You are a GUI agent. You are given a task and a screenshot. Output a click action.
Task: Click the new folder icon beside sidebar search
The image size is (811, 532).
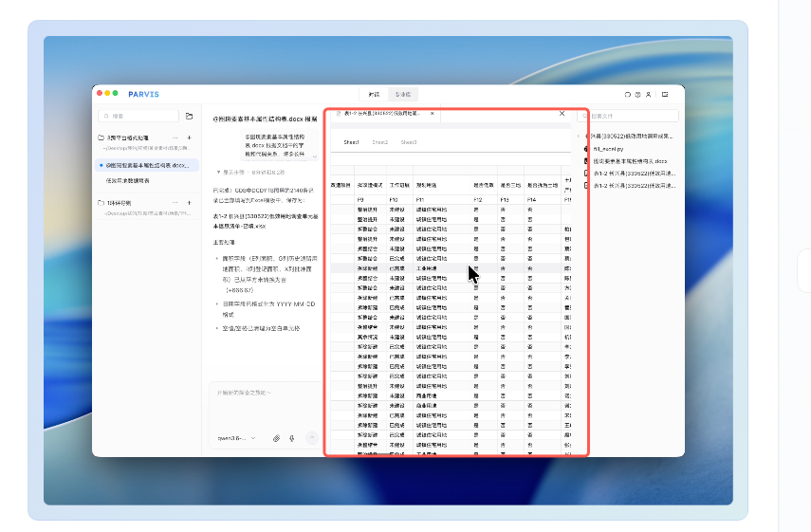coord(190,117)
